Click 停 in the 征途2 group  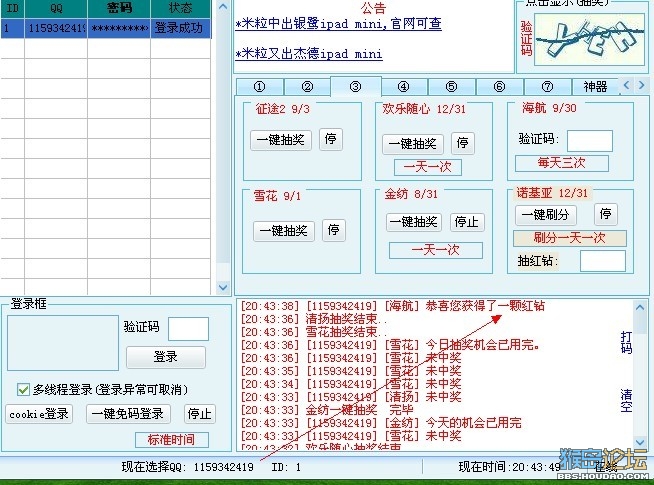coord(331,139)
